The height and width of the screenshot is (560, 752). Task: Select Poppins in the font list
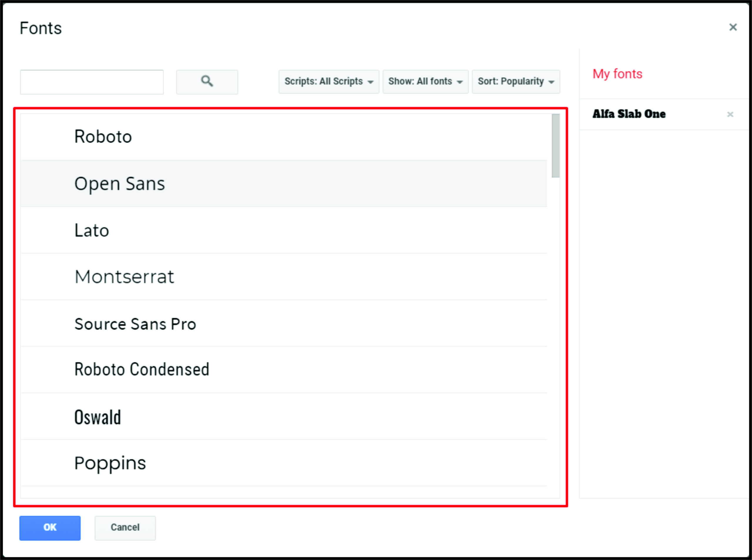[x=110, y=463]
